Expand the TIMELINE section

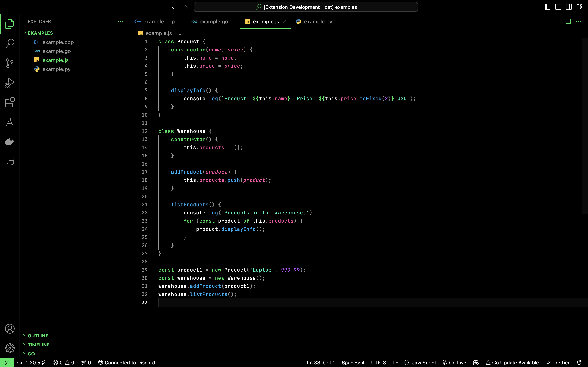38,345
